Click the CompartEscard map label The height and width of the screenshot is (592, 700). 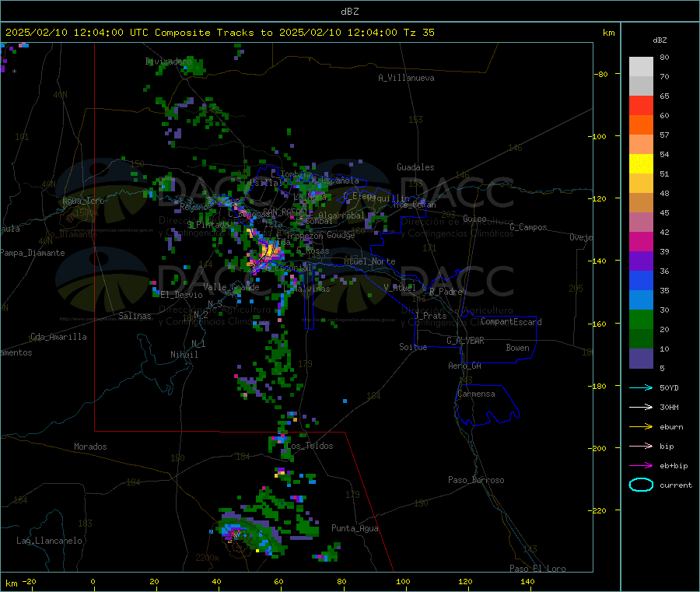(512, 322)
